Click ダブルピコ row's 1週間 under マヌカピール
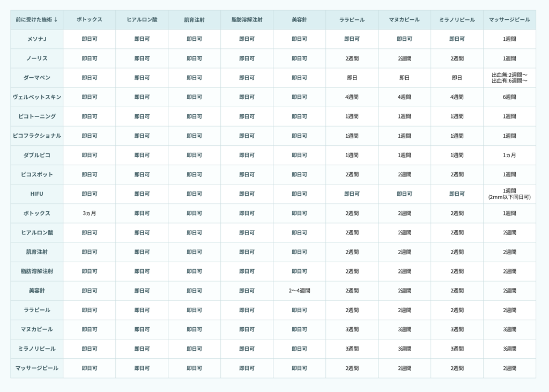This screenshot has width=549, height=392. click(x=404, y=155)
